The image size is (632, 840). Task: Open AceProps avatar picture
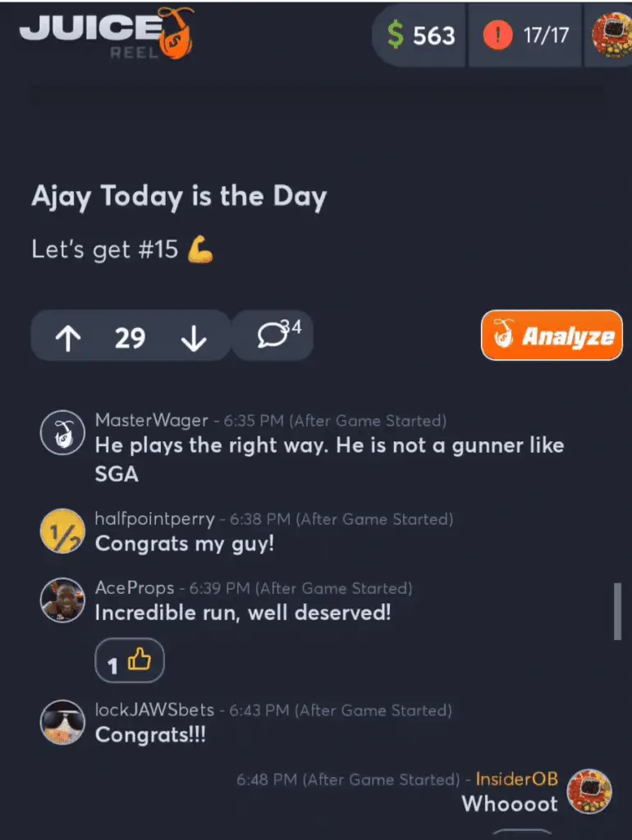[62, 600]
